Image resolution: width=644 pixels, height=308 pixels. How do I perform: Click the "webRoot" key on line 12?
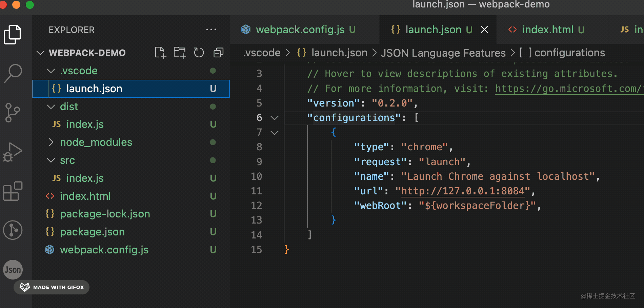coord(380,206)
